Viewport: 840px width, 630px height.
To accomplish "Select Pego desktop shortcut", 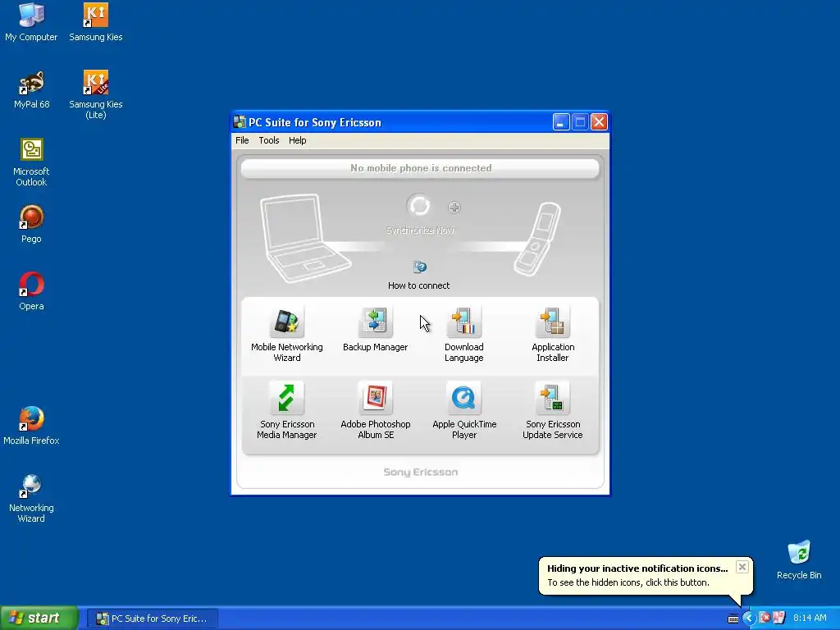I will [x=31, y=225].
